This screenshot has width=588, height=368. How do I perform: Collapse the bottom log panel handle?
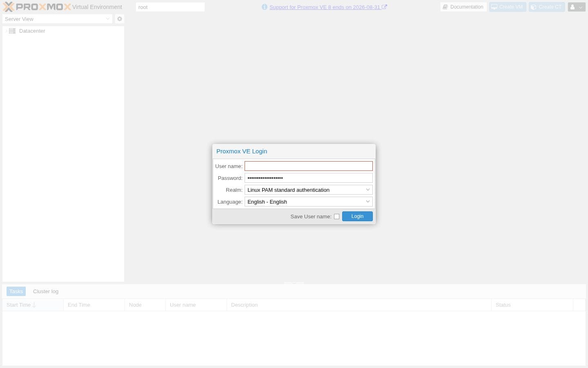[x=294, y=283]
